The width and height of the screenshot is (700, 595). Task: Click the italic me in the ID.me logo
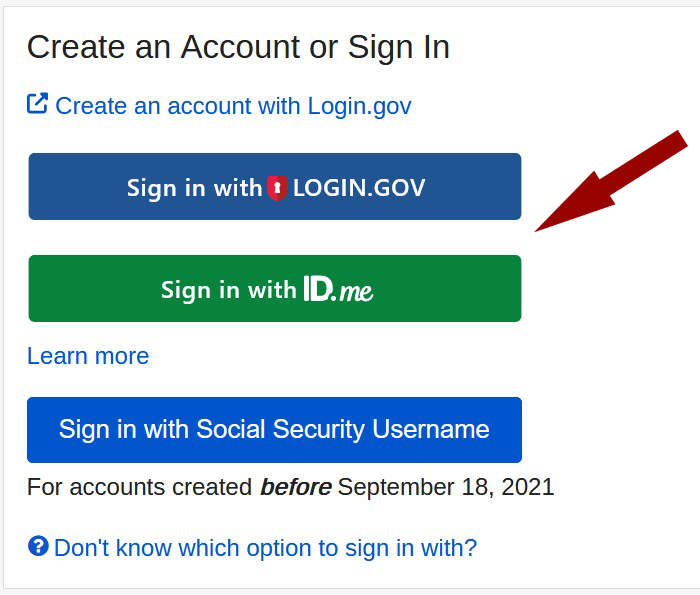click(356, 291)
